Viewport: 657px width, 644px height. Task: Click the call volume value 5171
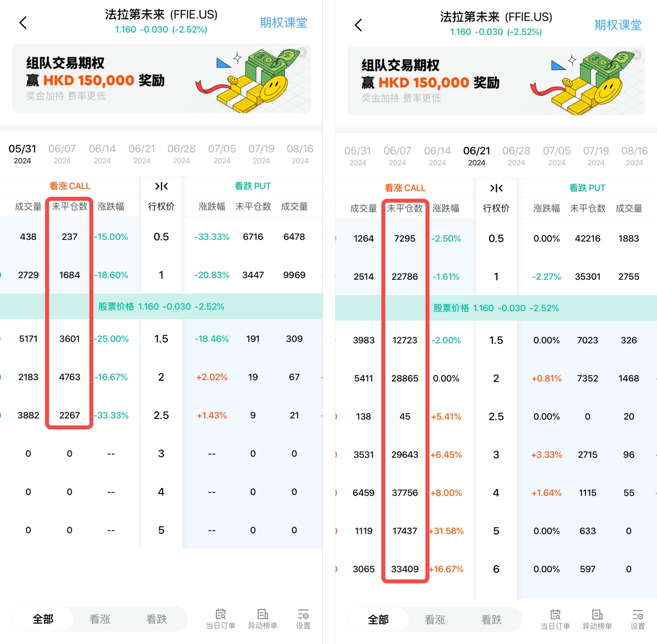[x=28, y=339]
